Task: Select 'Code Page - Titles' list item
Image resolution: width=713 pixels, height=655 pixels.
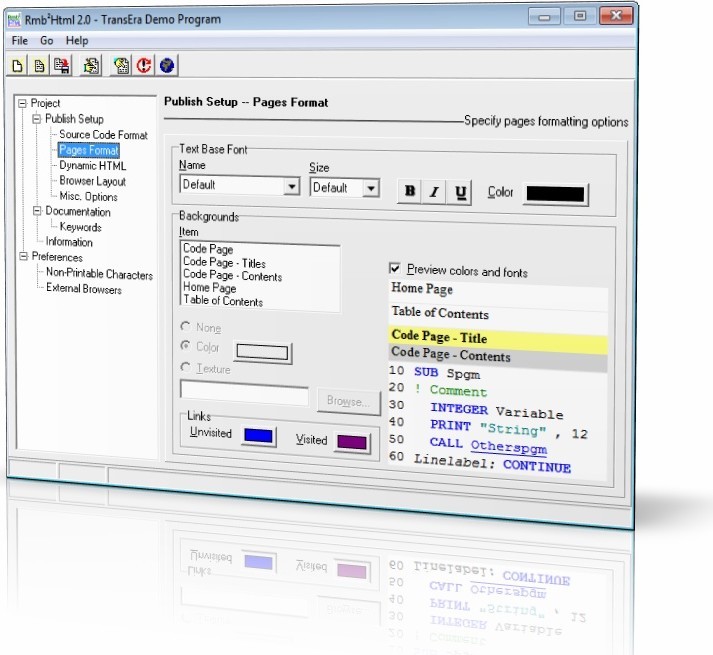Action: coord(224,262)
